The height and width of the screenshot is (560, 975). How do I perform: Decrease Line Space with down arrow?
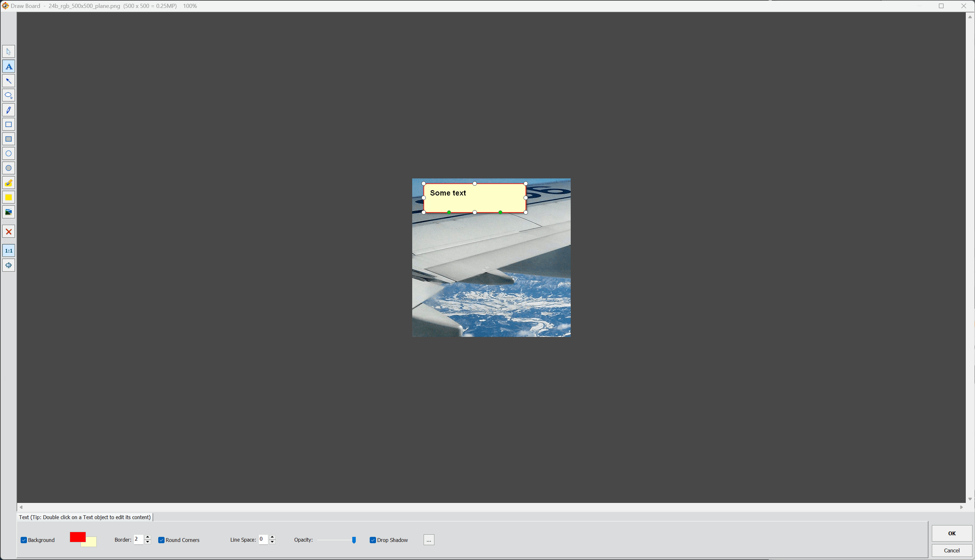click(x=272, y=542)
